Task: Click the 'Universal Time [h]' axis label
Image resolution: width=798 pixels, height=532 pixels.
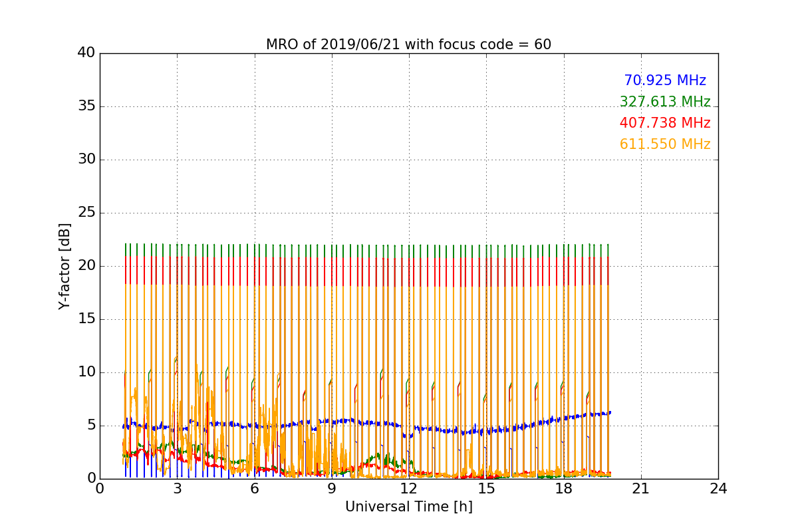Action: [x=408, y=507]
